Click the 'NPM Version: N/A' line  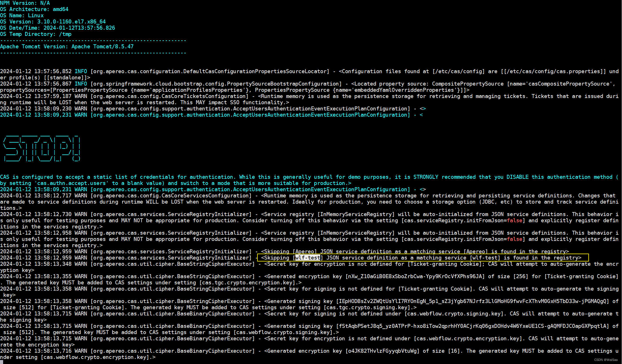click(x=25, y=3)
